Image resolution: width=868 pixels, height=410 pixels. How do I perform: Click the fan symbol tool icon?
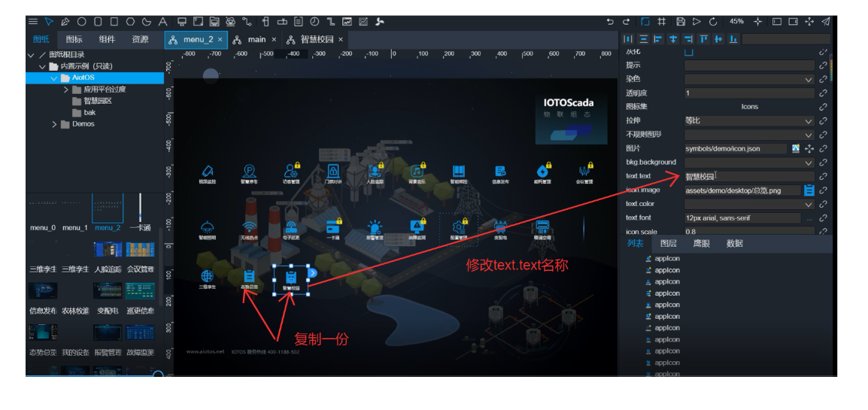click(x=380, y=22)
